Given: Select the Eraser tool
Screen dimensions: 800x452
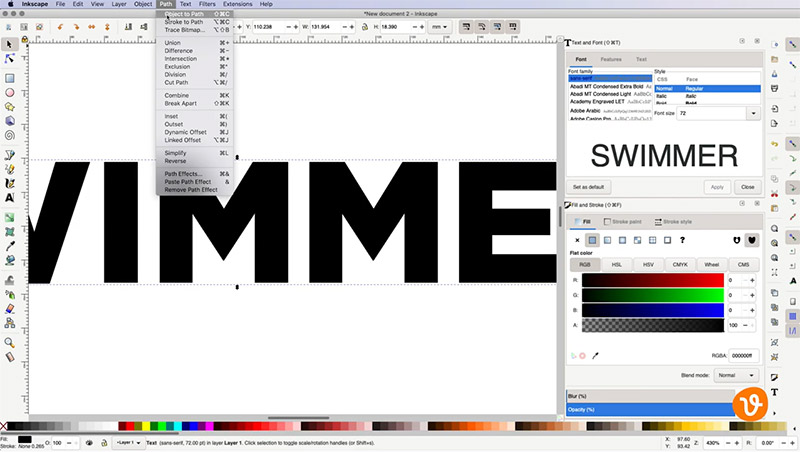Looking at the screenshot, I should (x=9, y=309).
